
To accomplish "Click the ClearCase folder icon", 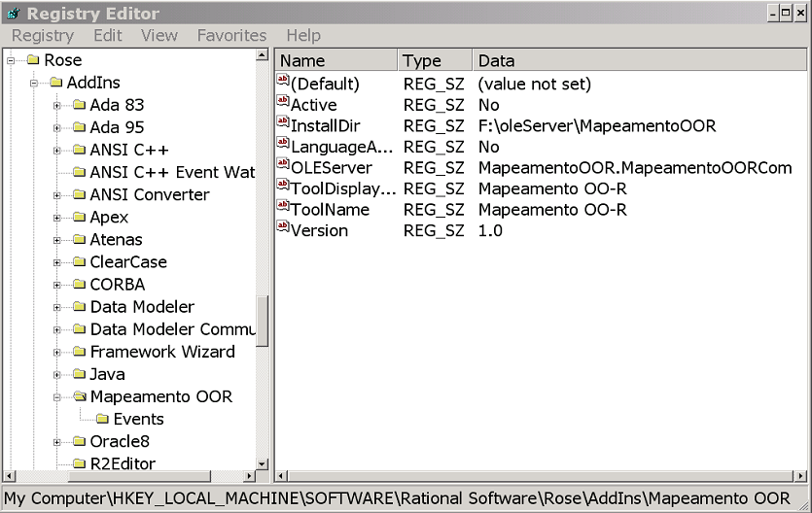I will coord(79,261).
